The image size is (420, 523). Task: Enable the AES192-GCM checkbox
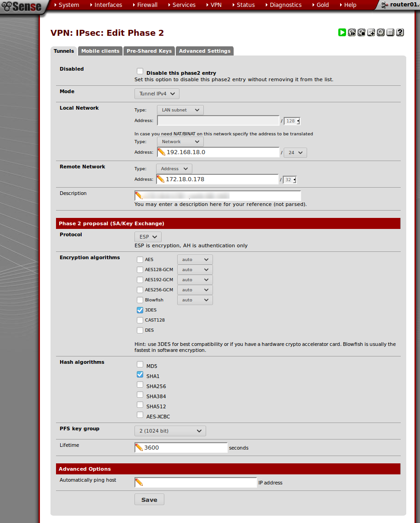pyautogui.click(x=140, y=280)
